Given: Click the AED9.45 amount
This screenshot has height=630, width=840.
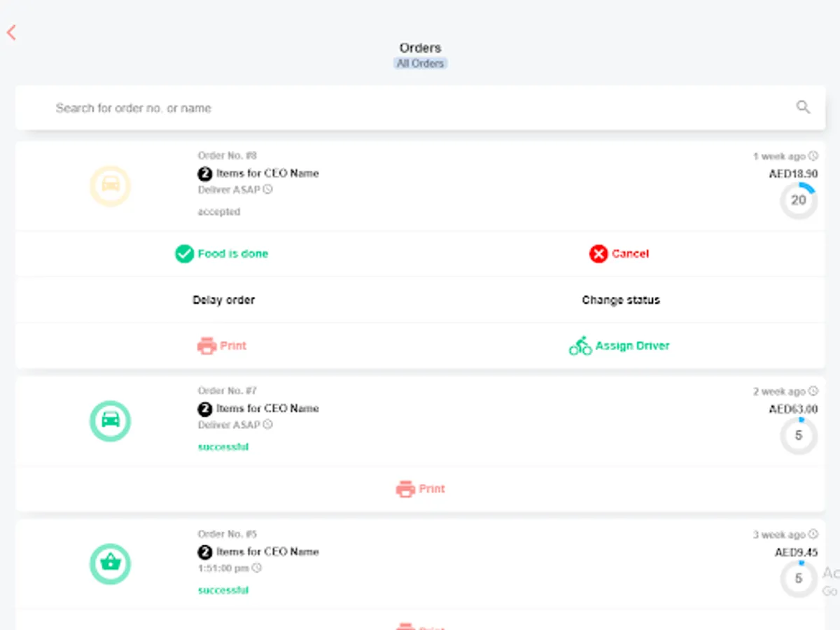Looking at the screenshot, I should [x=796, y=552].
